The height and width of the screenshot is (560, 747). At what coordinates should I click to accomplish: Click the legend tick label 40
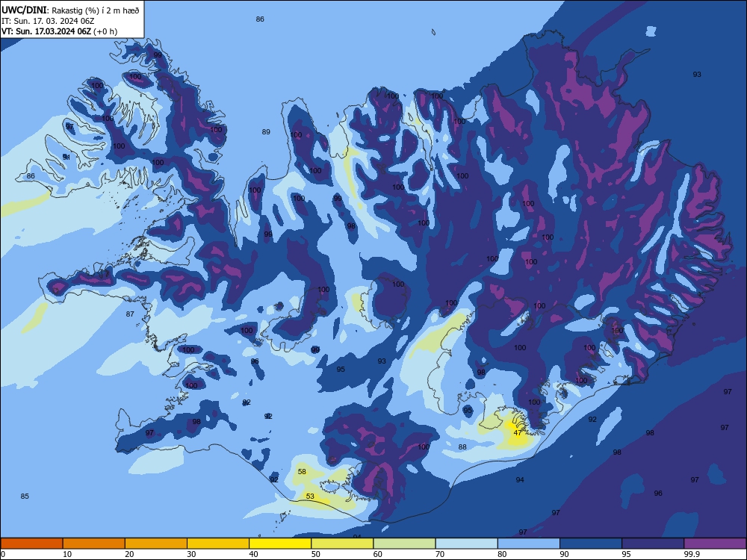pos(253,554)
